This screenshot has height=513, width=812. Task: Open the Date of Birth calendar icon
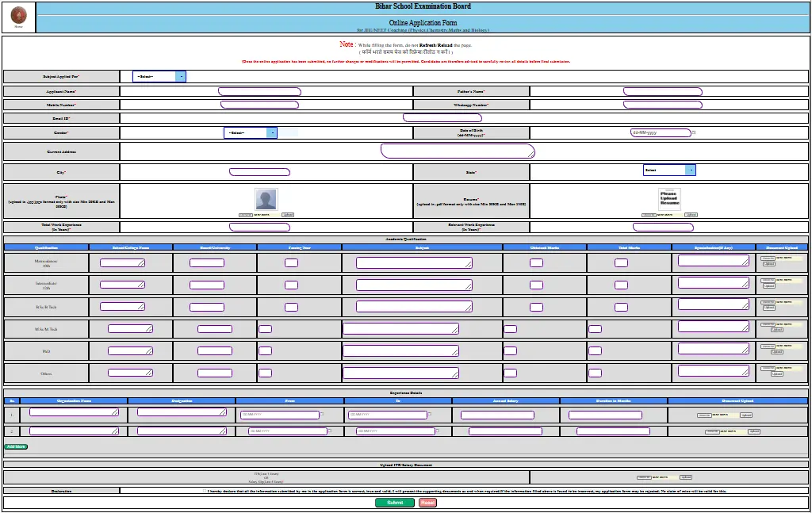(694, 132)
